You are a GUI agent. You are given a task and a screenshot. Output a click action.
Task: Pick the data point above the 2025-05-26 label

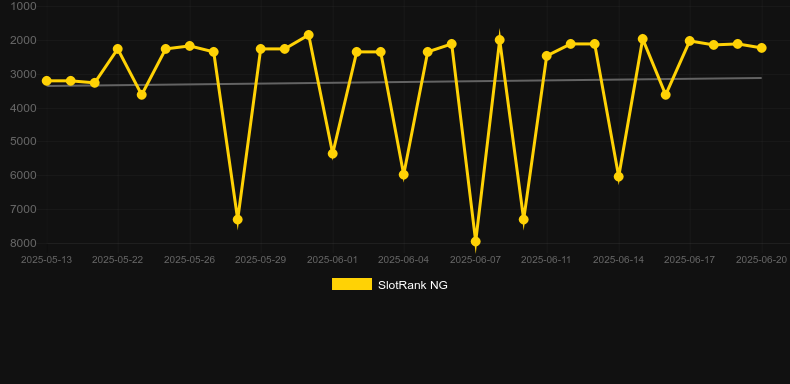click(189, 46)
